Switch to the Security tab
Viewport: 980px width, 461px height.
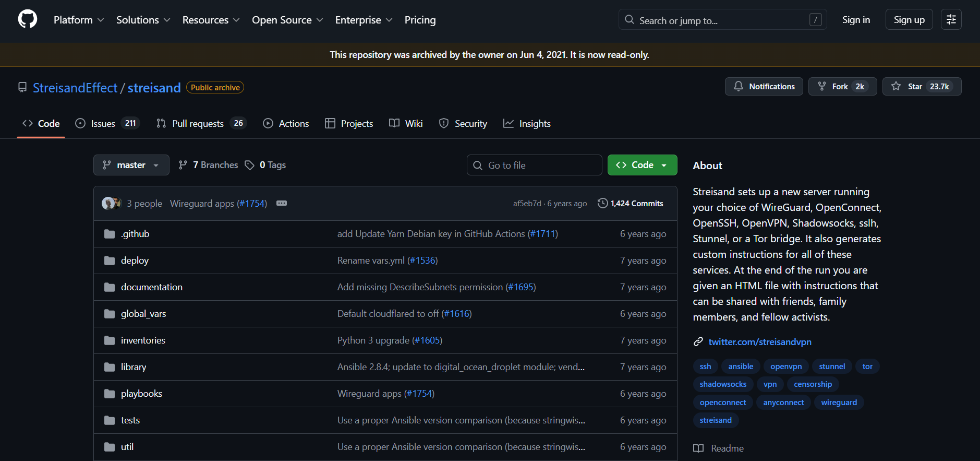[463, 124]
